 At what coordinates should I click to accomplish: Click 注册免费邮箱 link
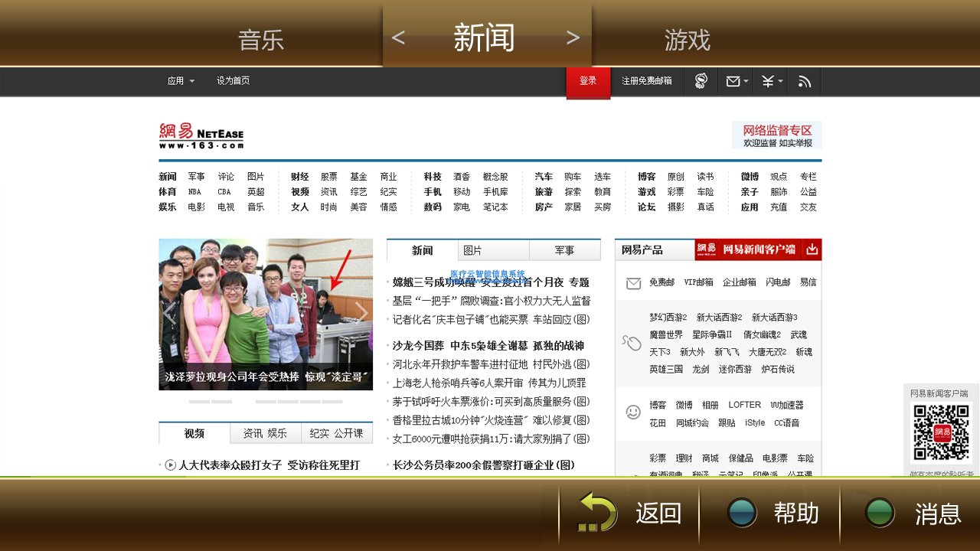click(x=646, y=80)
